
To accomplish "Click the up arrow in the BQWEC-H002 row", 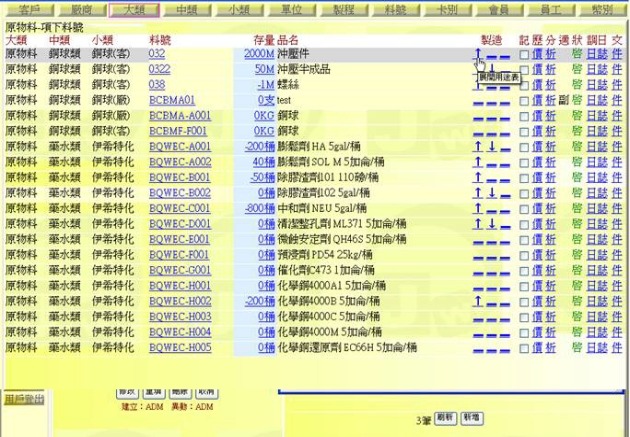I will coord(478,302).
